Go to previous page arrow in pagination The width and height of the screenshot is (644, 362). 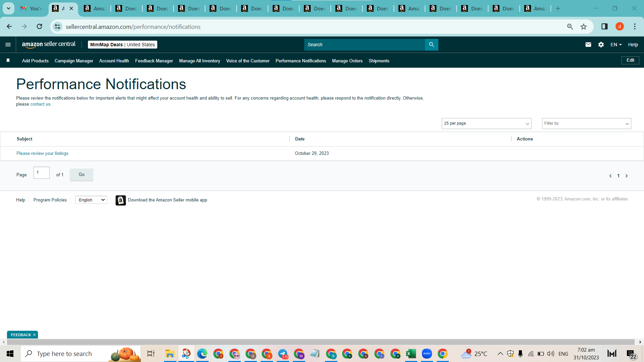pyautogui.click(x=610, y=176)
